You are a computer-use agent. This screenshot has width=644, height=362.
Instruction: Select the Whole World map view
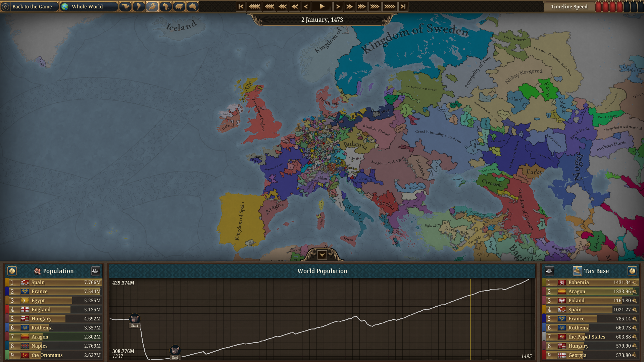[89, 6]
